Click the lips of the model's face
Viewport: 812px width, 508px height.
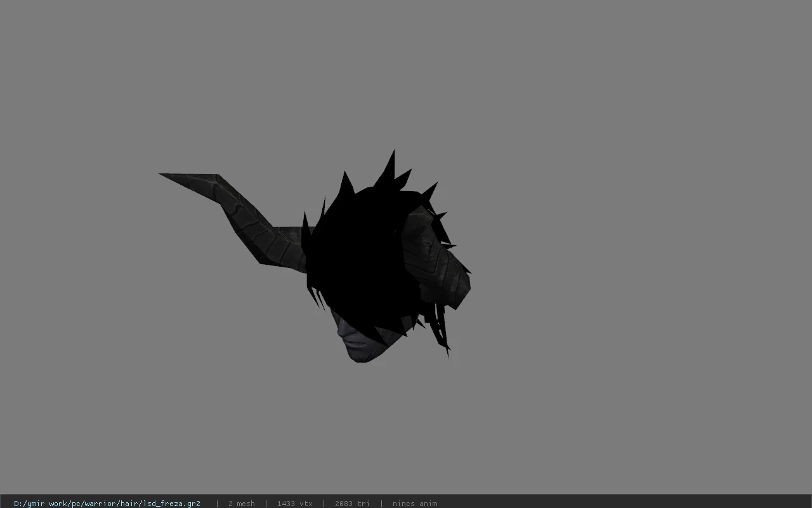(357, 344)
